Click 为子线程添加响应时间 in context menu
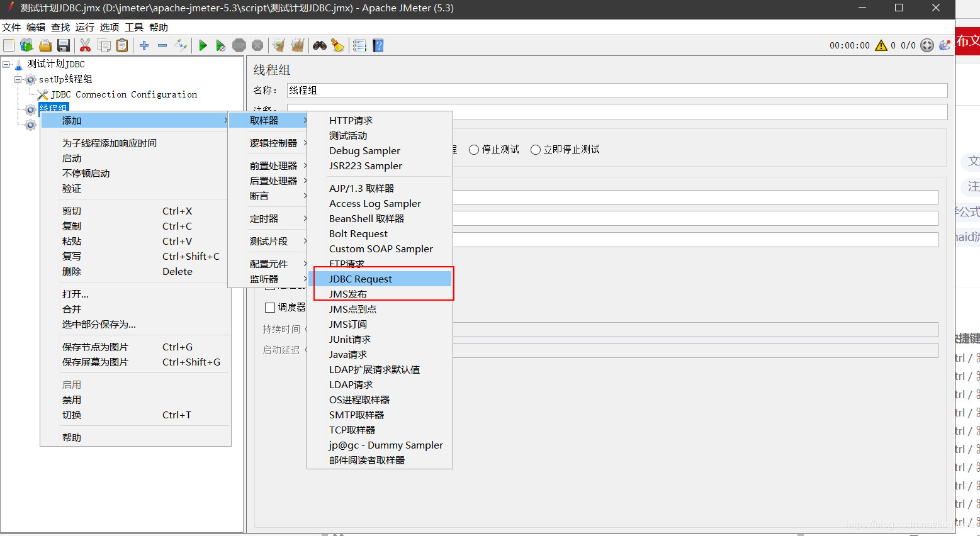Screen dimensions: 980x536 [135, 143]
